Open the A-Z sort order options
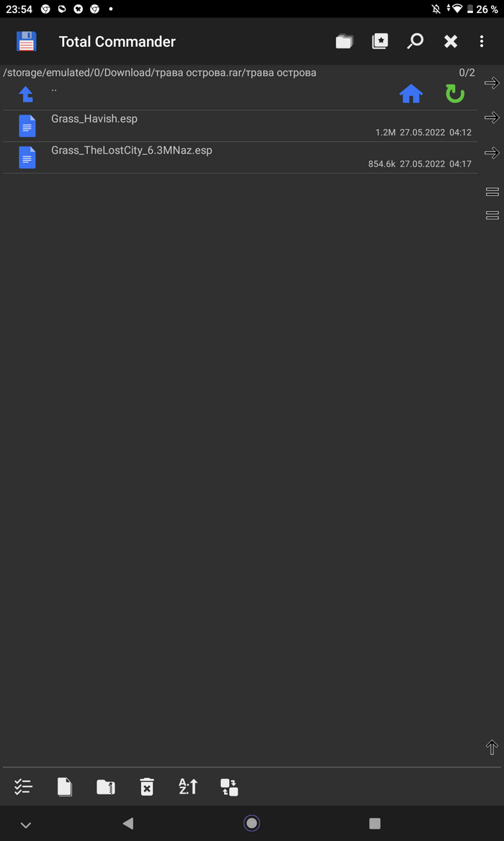Screen dimensions: 504x841 [188, 787]
